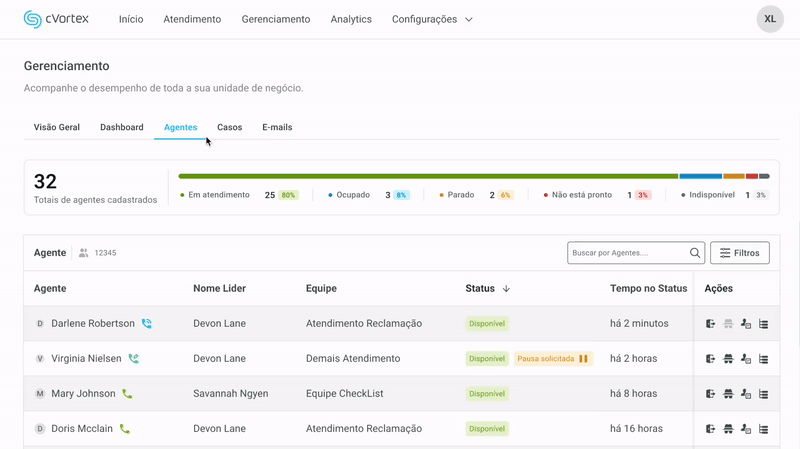Click the blue segment of the status bar
800x449 pixels.
[x=701, y=176]
